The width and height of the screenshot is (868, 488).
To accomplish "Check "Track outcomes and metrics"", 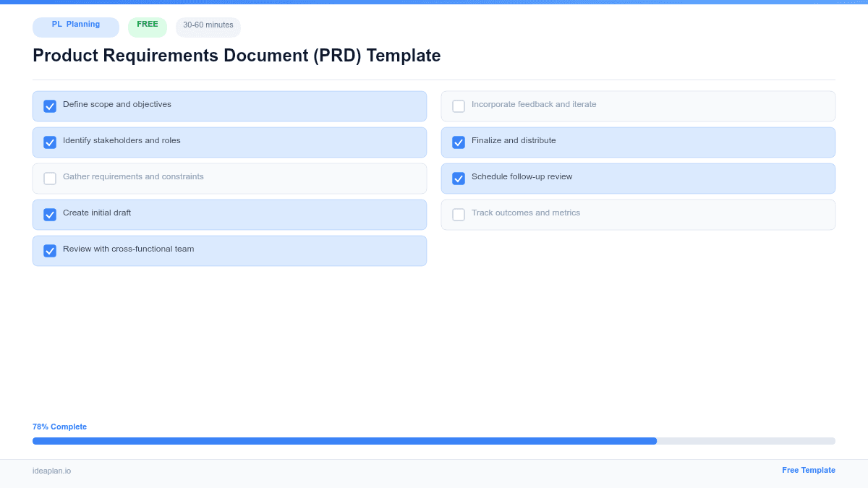I will (458, 214).
